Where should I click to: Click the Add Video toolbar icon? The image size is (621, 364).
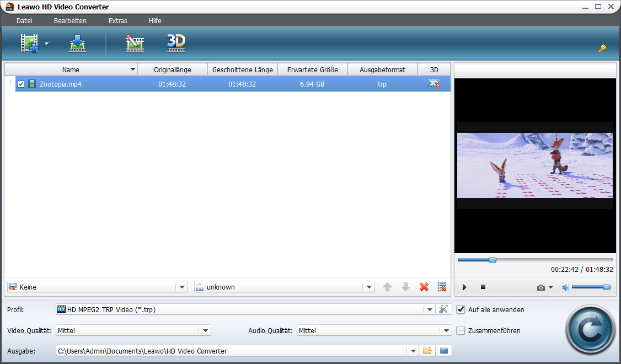pos(30,43)
